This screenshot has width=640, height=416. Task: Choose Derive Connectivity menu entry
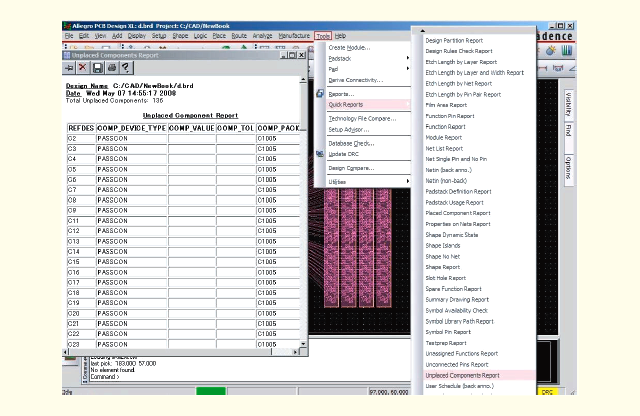356,80
